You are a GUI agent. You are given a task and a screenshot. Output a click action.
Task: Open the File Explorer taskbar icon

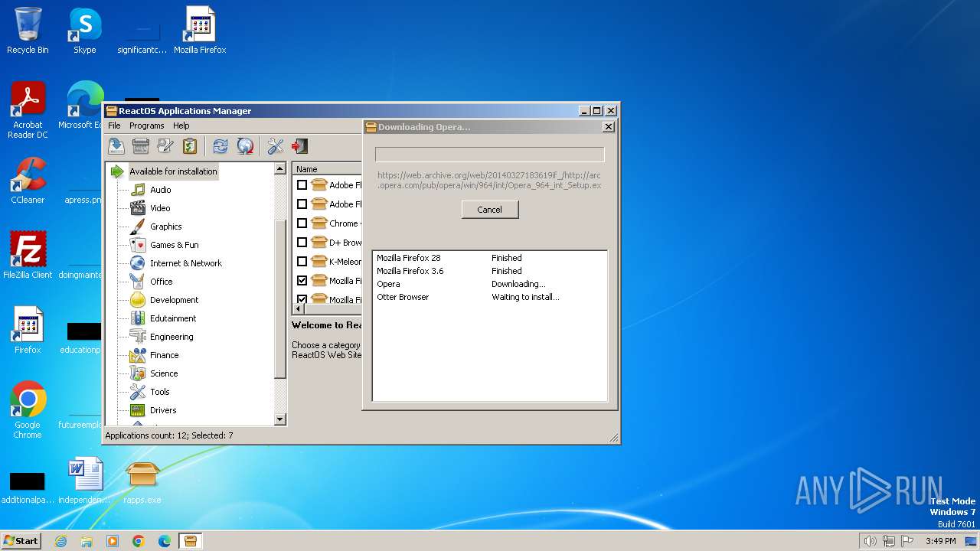pos(87,541)
